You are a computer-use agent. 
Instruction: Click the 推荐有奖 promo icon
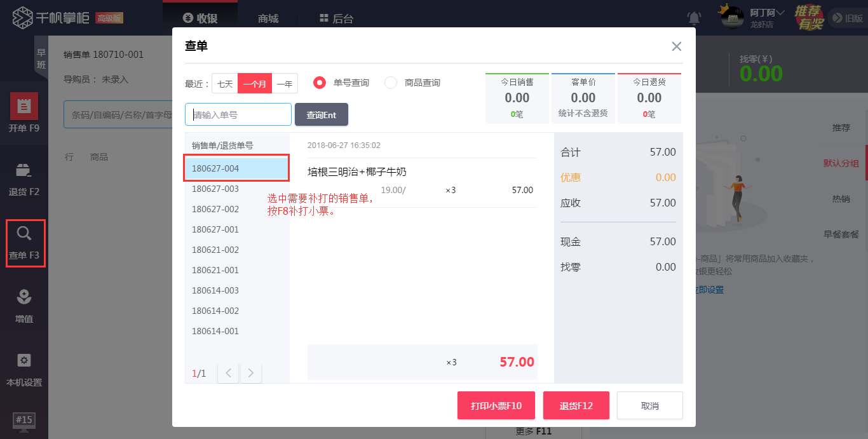pos(808,17)
